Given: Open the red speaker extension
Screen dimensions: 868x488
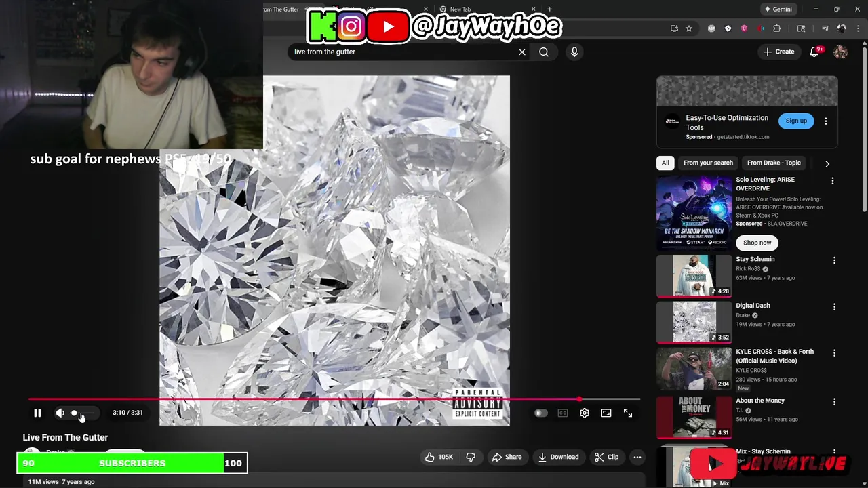Looking at the screenshot, I should [760, 28].
